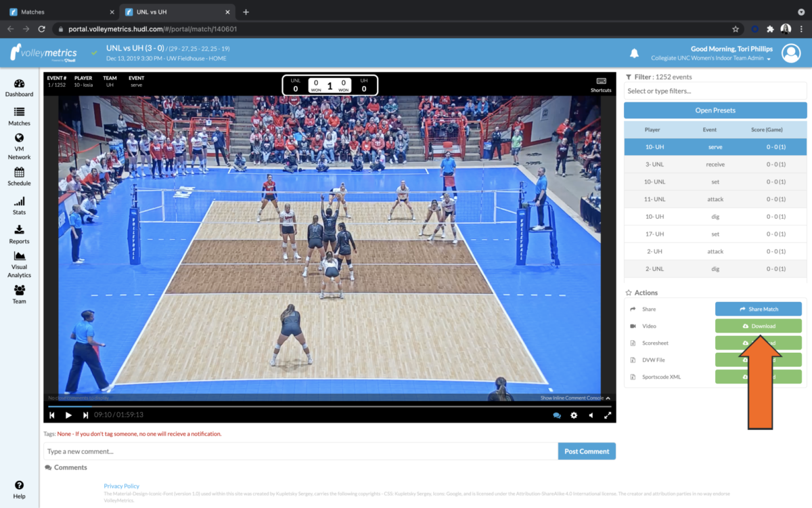Select the Matches sidebar icon
The height and width of the screenshot is (508, 812).
pos(19,117)
